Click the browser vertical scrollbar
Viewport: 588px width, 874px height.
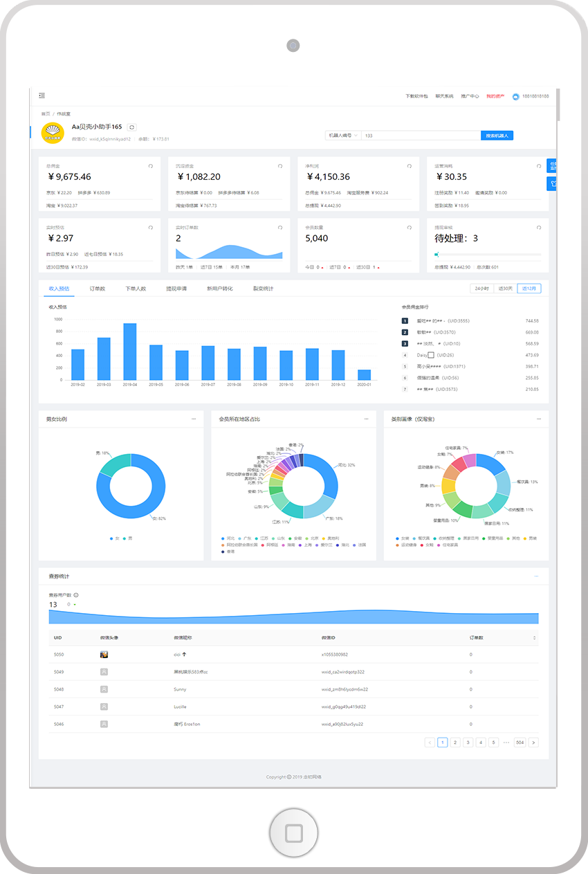(558, 105)
